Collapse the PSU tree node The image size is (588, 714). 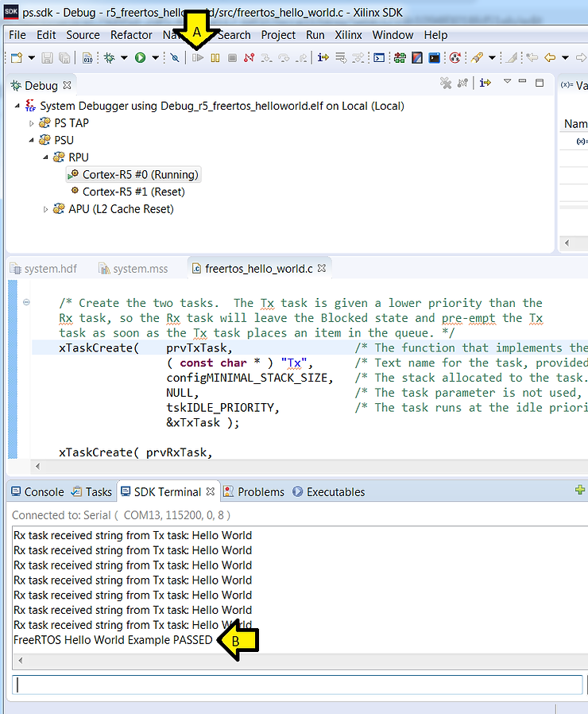pos(32,140)
